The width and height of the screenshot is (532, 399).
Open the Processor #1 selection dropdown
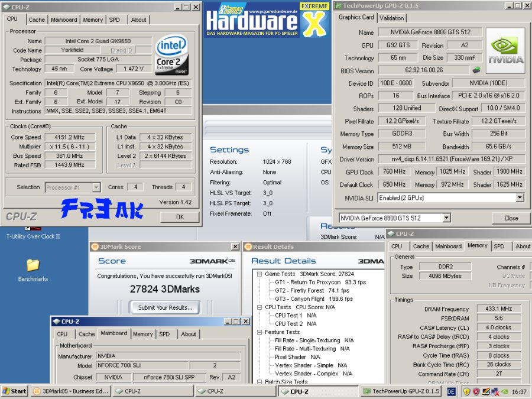point(96,187)
